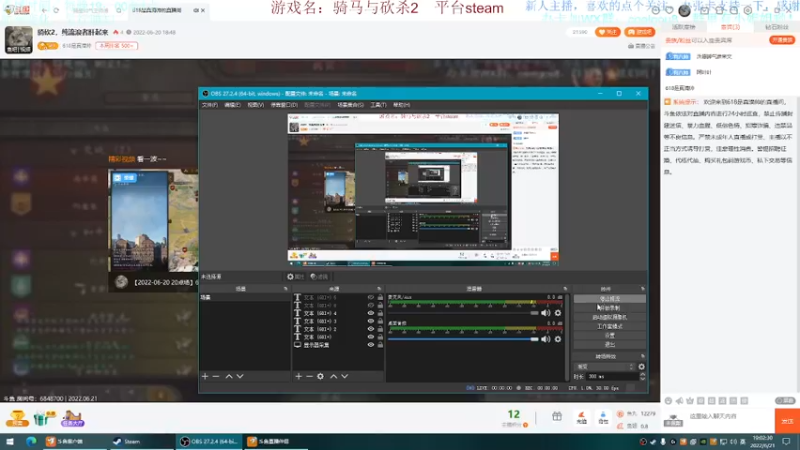Open source properties gear in Sources toolbar
800x450 pixels.
click(x=320, y=376)
